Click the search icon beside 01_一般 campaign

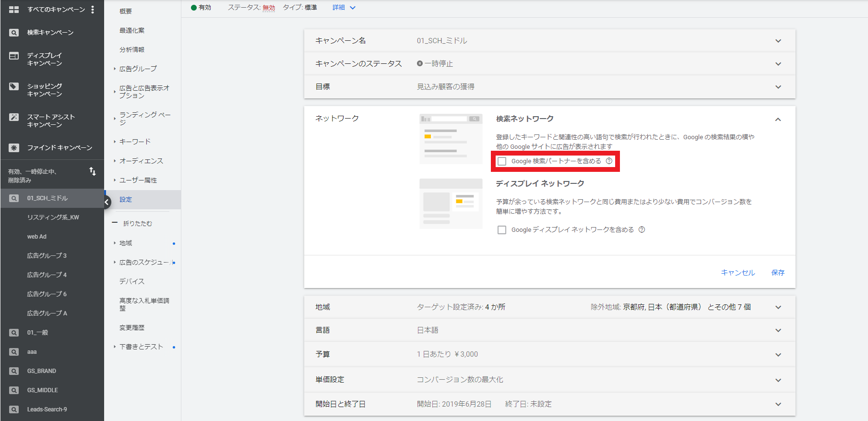(14, 333)
